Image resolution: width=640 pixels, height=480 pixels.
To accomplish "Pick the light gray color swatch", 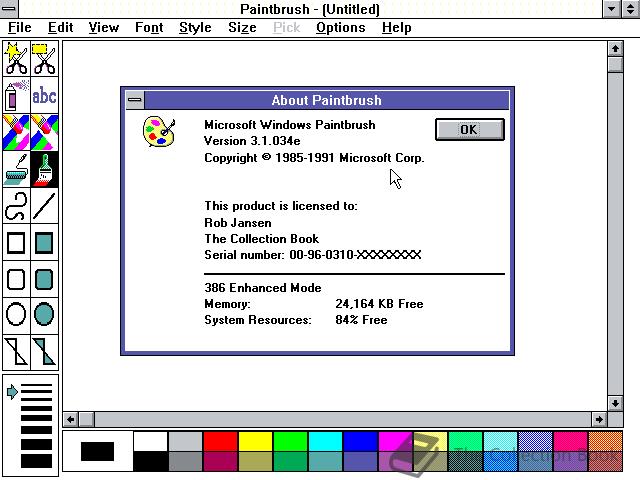I will (x=185, y=442).
